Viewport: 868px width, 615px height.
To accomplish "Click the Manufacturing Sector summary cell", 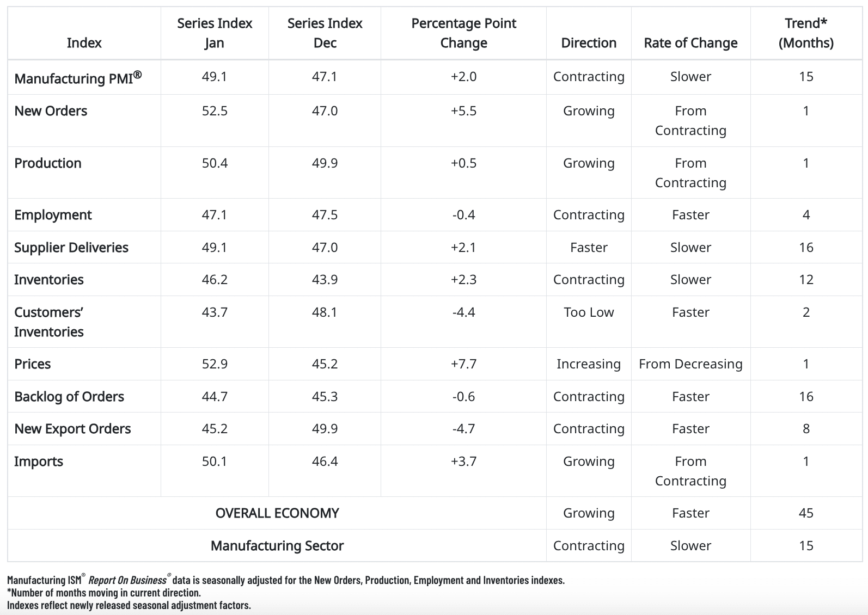I will point(277,546).
